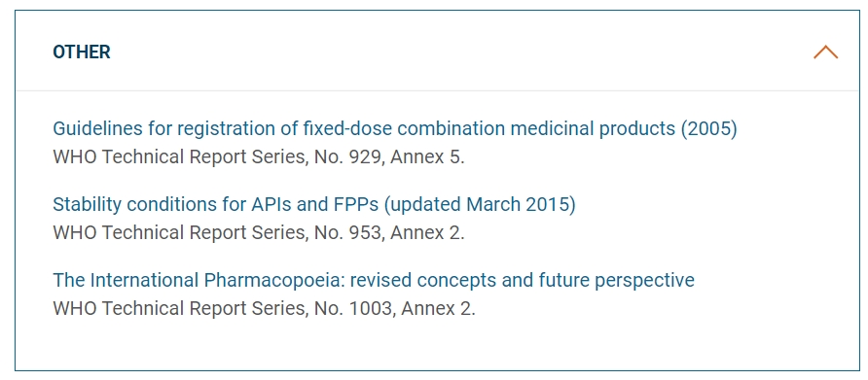Open Guidelines for registration of fixed-dose combination link
Viewport: 868px width, 380px height.
pos(395,128)
